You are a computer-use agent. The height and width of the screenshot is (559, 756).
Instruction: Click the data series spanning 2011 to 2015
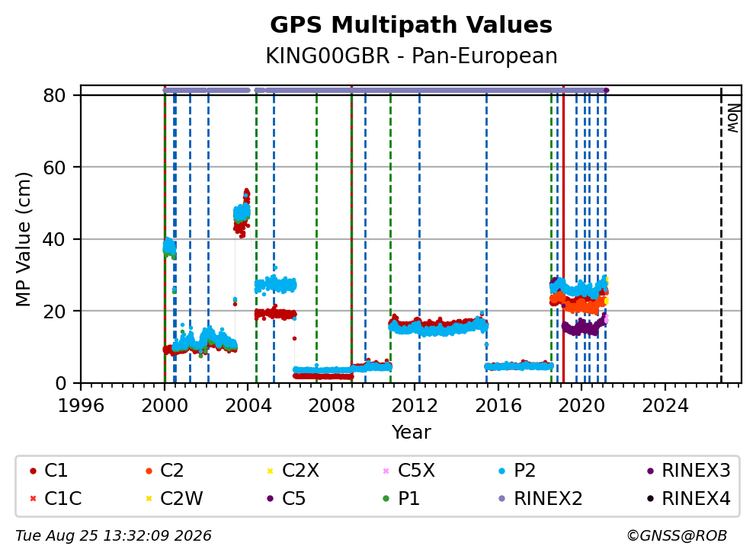[x=438, y=326]
